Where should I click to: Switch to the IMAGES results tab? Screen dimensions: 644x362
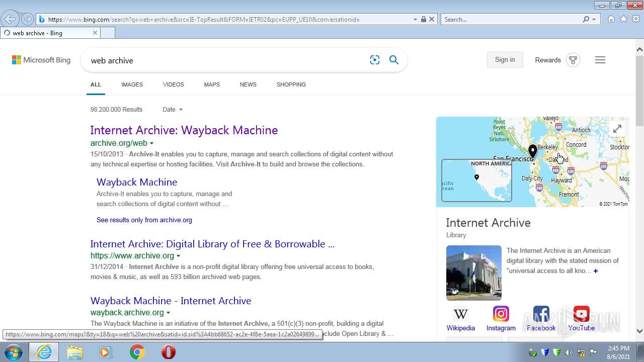tap(132, 84)
